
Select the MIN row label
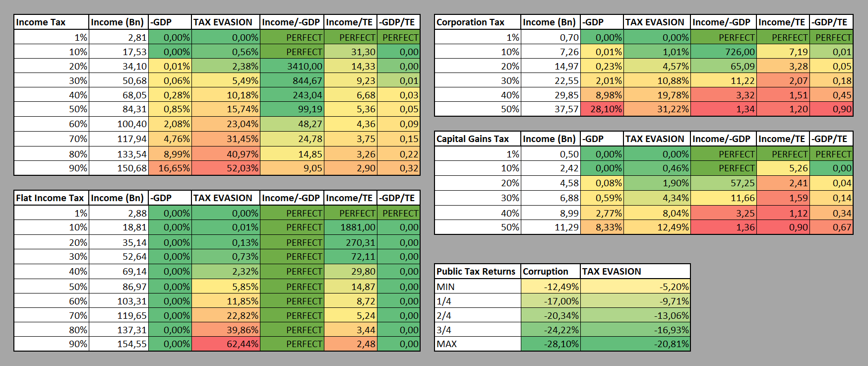tap(477, 287)
